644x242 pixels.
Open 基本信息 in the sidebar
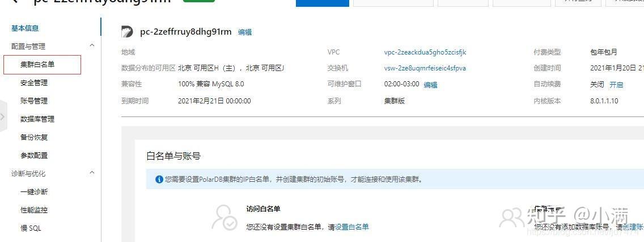(x=25, y=28)
